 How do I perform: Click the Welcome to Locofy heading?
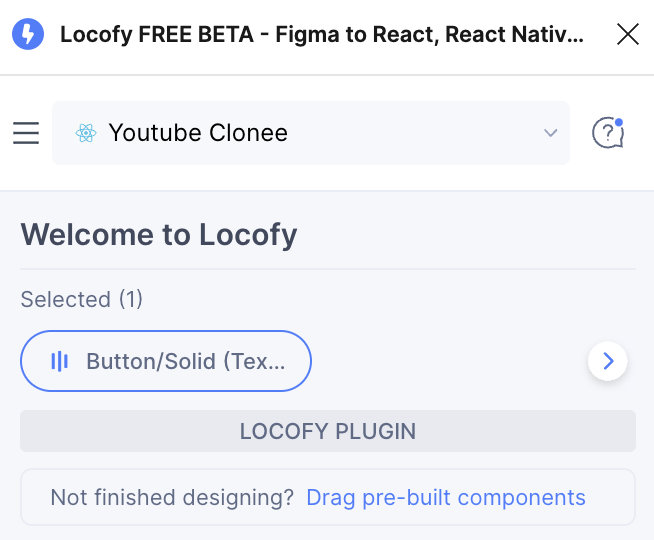click(x=159, y=235)
